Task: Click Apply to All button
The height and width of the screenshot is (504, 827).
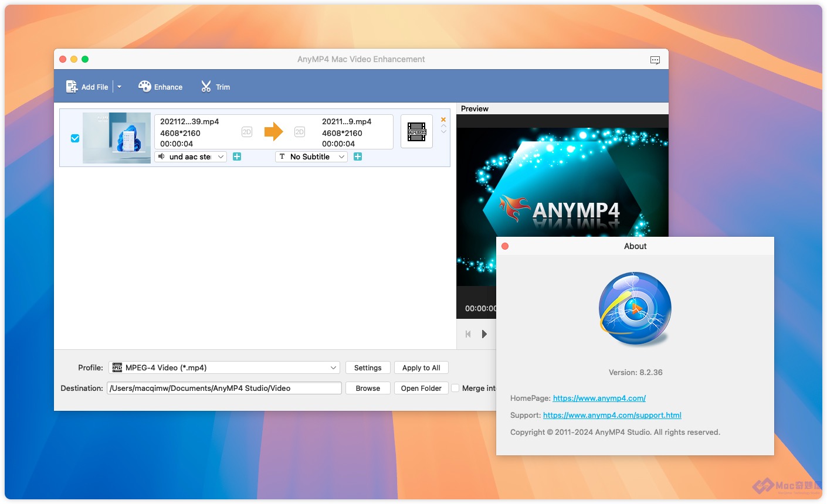Action: (x=421, y=367)
